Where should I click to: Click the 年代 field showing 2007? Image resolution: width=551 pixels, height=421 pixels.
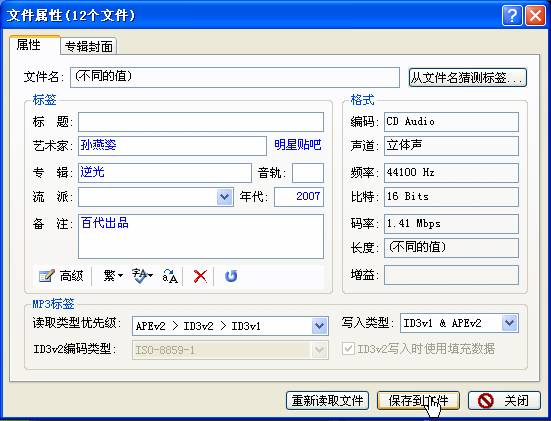click(x=299, y=197)
